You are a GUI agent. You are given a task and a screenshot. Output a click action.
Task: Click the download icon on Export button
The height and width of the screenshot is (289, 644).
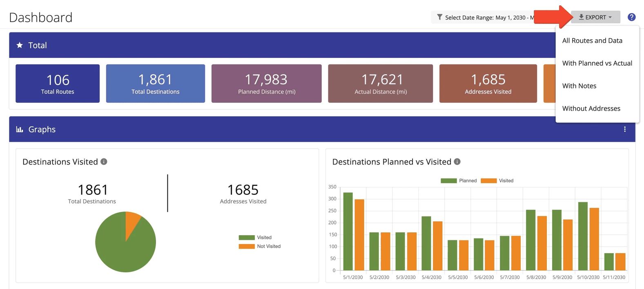(x=581, y=17)
